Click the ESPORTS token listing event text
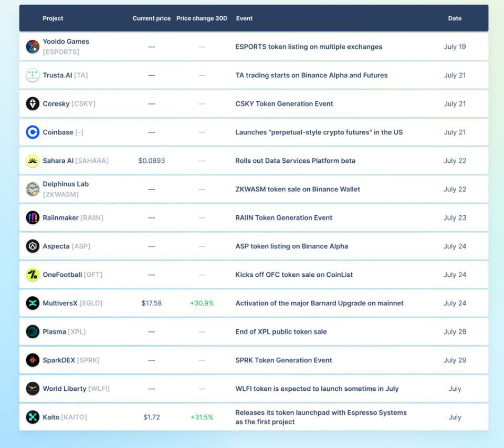Viewport: 504px width, 448px height. 309,47
